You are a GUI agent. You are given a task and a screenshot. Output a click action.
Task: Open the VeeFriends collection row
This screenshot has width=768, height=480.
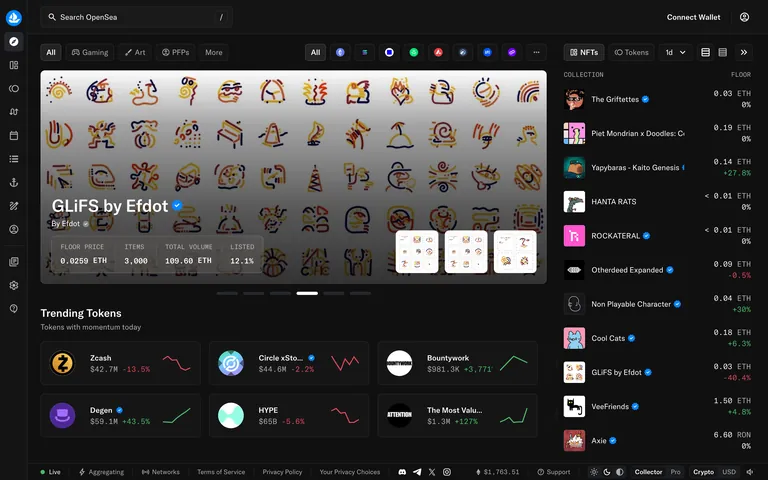[x=657, y=407]
